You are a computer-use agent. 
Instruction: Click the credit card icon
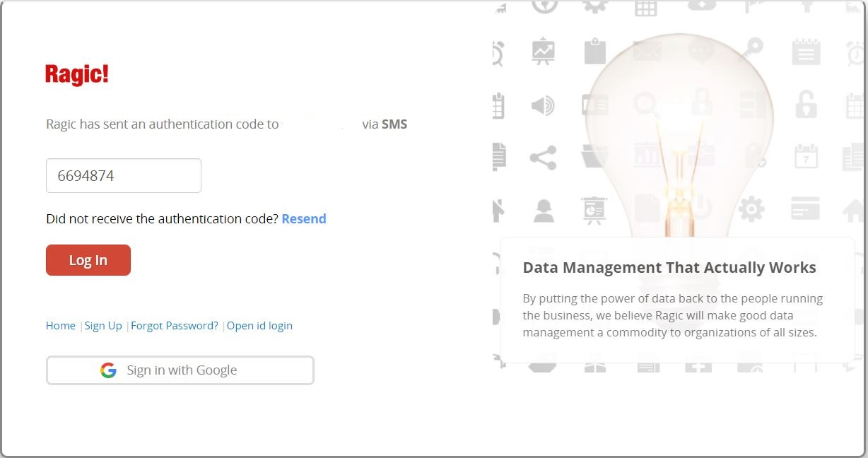pos(806,209)
